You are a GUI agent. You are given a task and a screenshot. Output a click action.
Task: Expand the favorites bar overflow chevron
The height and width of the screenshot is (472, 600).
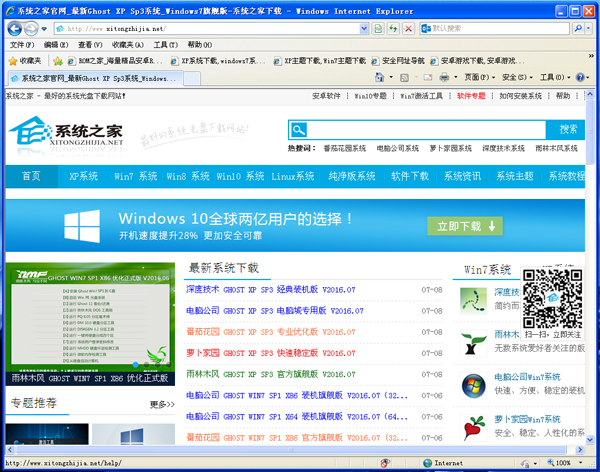(591, 56)
